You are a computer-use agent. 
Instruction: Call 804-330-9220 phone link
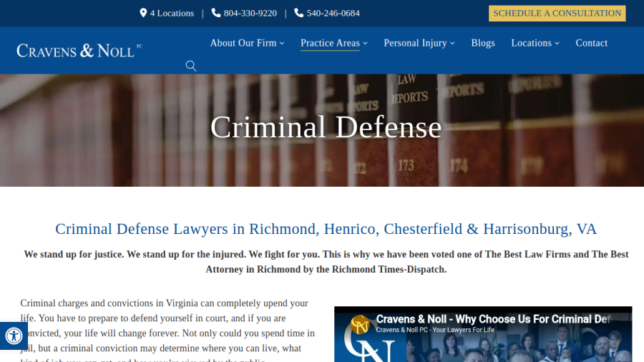(x=250, y=13)
